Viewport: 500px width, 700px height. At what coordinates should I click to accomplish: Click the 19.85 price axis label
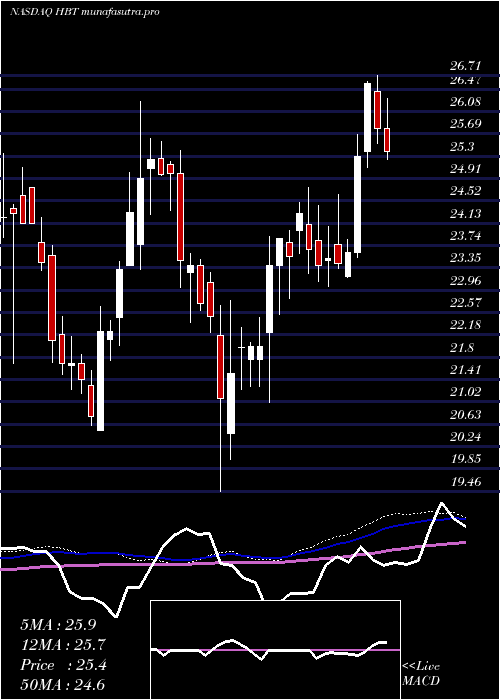pos(465,459)
